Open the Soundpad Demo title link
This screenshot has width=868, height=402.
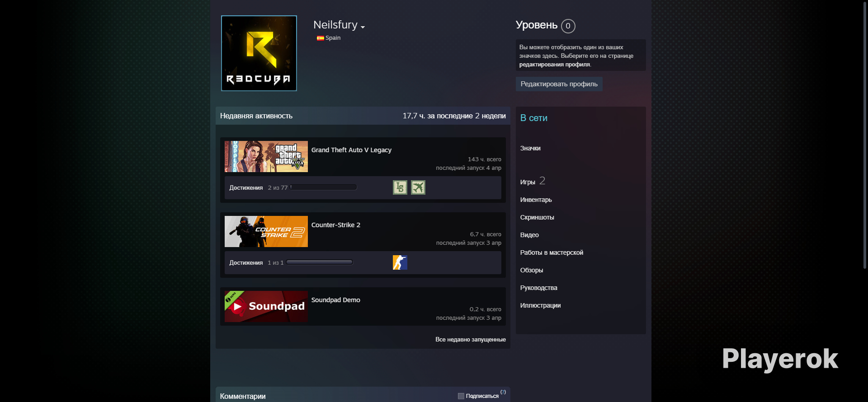[x=336, y=300]
